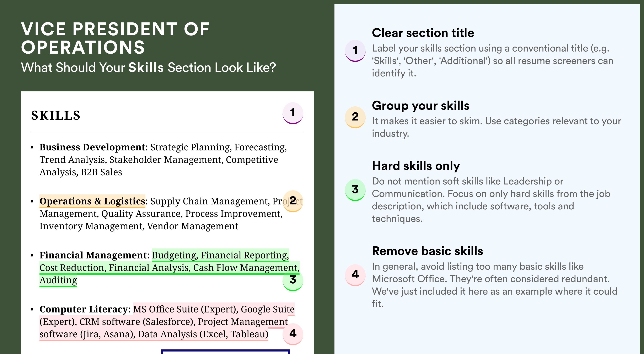
Task: Click the 'Group your skills' heading
Action: click(420, 106)
